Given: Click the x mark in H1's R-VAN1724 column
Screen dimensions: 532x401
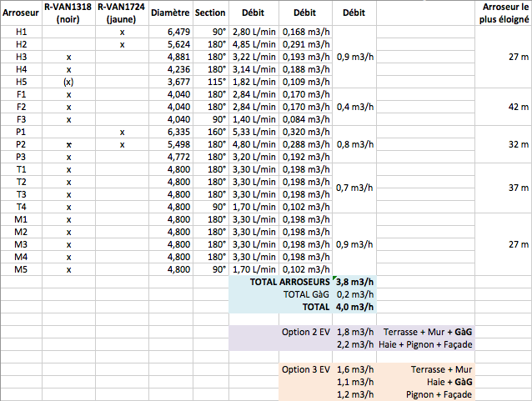Looking at the screenshot, I should click(x=122, y=32).
